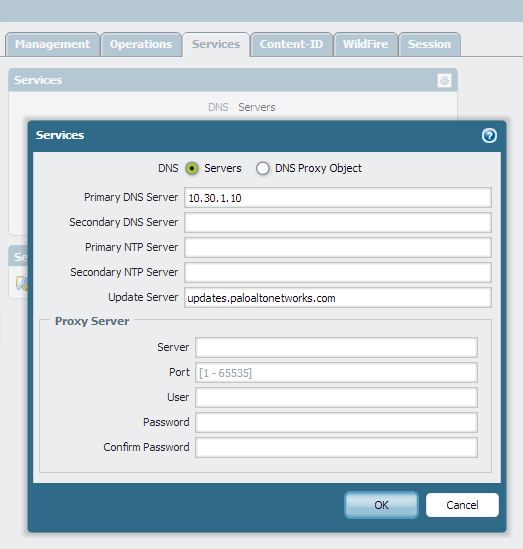The height and width of the screenshot is (549, 523).
Task: Go to the Content-ID tab
Action: [291, 44]
